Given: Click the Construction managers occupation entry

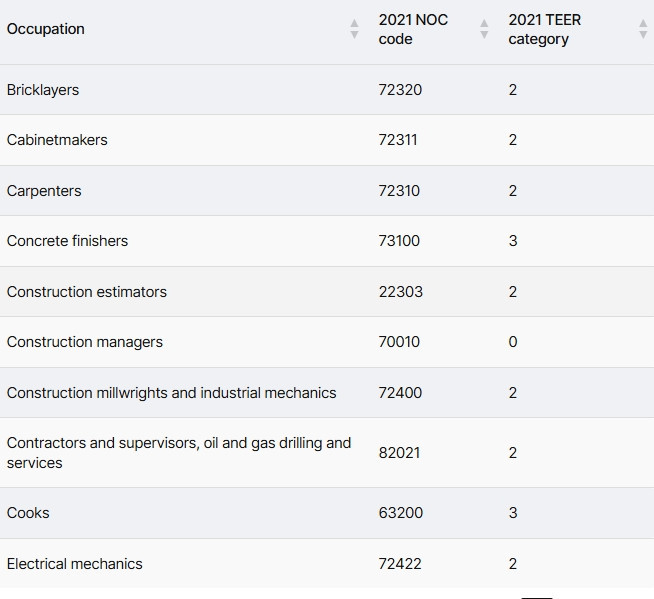Looking at the screenshot, I should pyautogui.click(x=85, y=342).
